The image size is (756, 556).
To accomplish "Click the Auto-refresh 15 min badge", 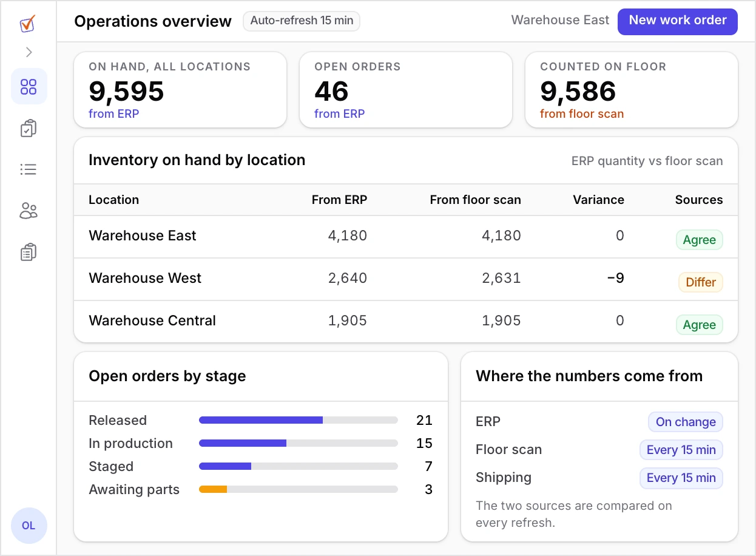I will tap(302, 21).
